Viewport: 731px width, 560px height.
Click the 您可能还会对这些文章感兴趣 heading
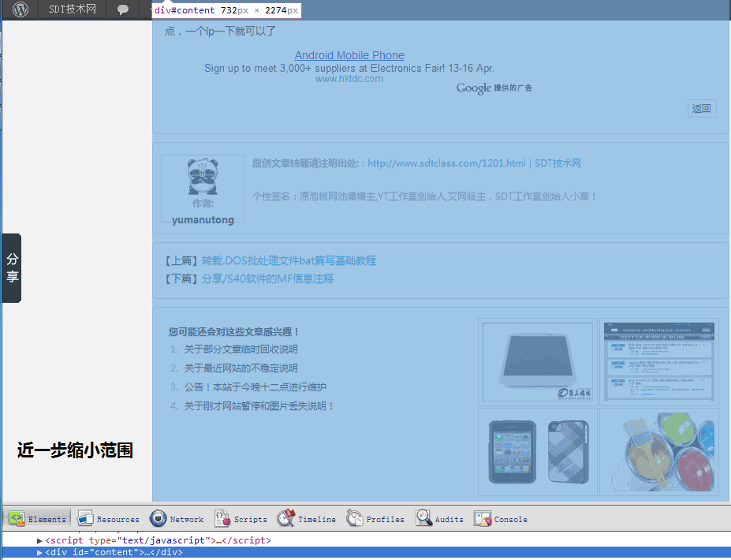point(234,331)
